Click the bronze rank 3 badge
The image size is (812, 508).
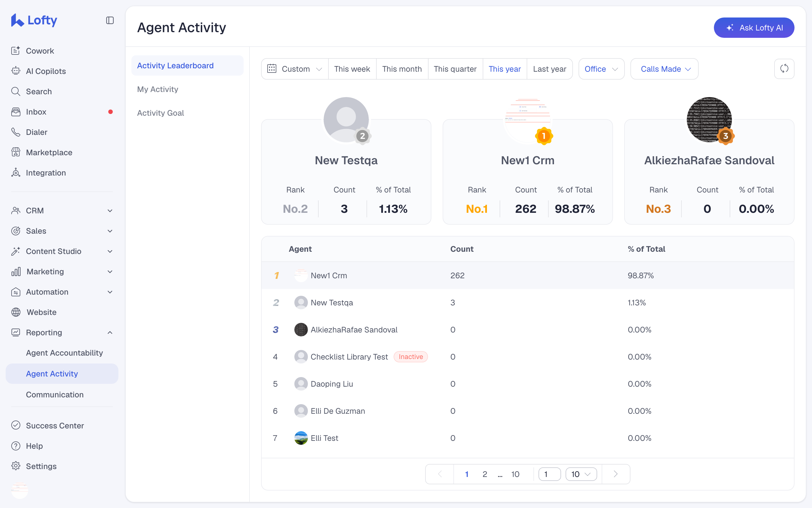pyautogui.click(x=725, y=136)
